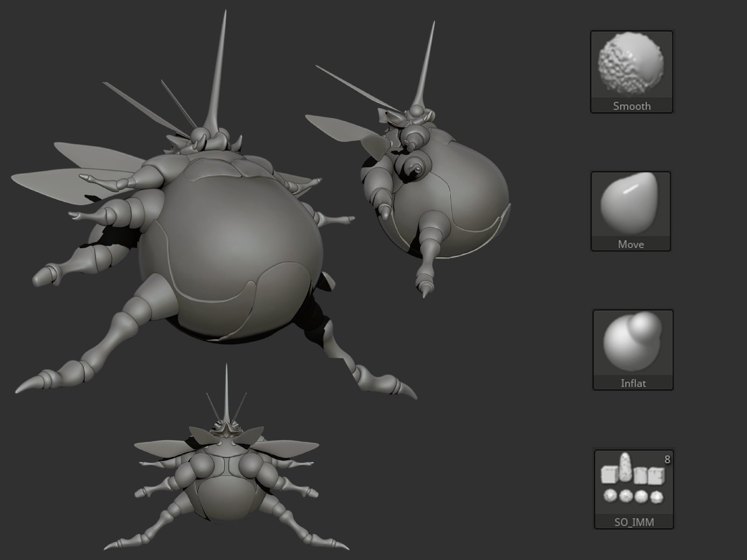Select the Smooth brush sphere icon
The height and width of the screenshot is (560, 747).
[631, 64]
